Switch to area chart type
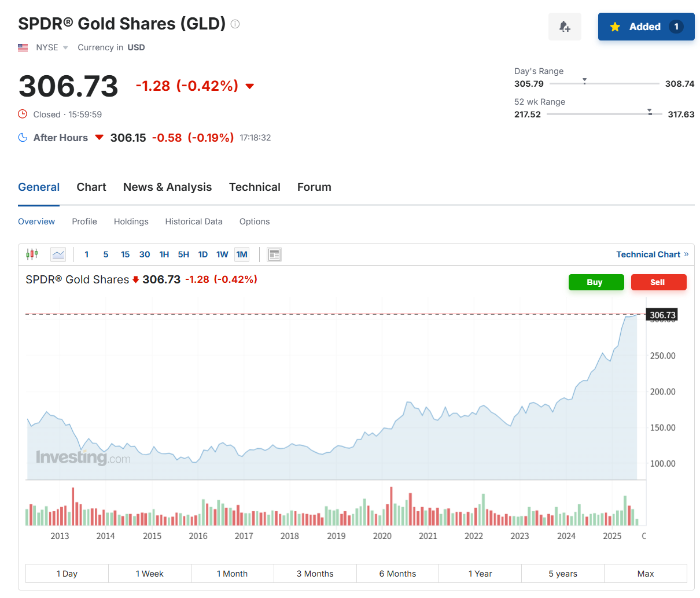Screen dimensions: 700x598 [x=58, y=254]
